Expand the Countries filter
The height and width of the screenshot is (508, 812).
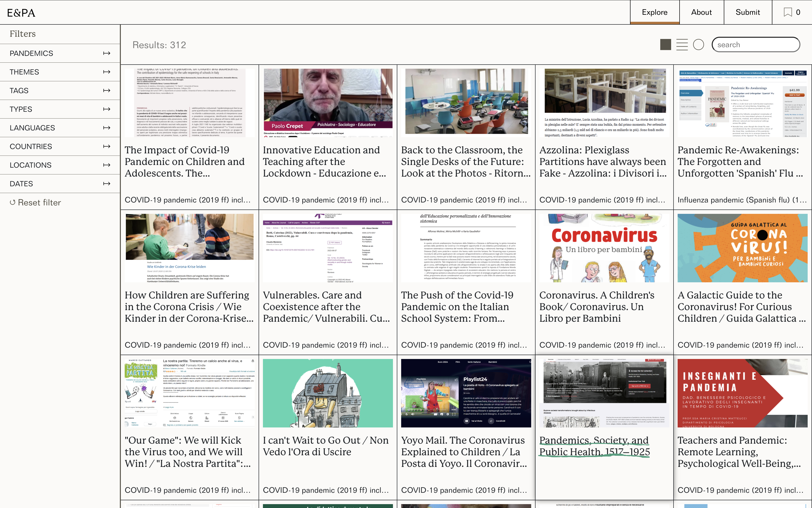click(60, 147)
